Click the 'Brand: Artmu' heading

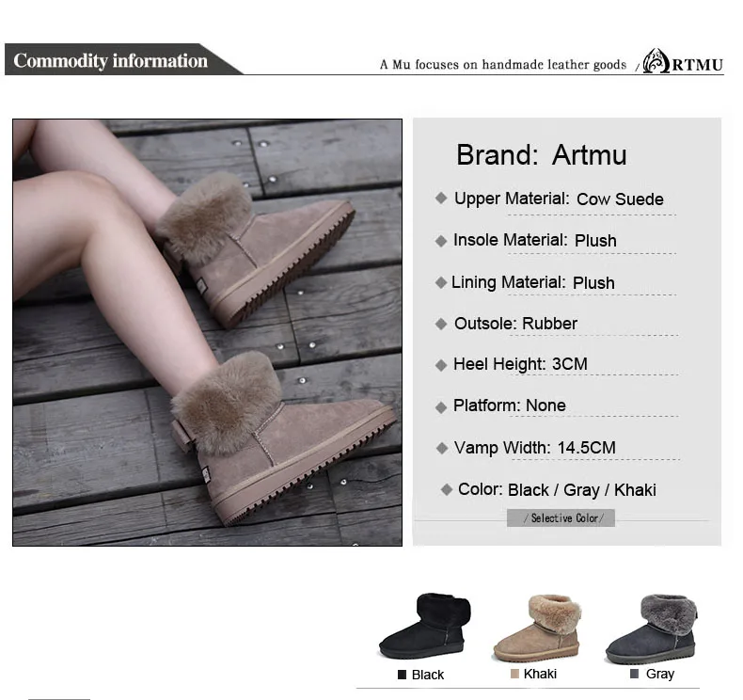[x=541, y=155]
